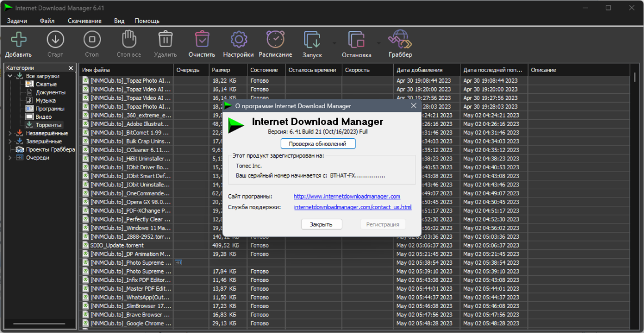Click the Проверка обновлений button
Image resolution: width=644 pixels, height=333 pixels.
(318, 144)
